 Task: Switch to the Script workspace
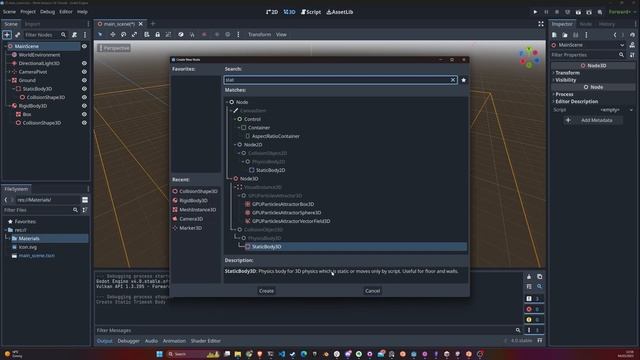311,12
